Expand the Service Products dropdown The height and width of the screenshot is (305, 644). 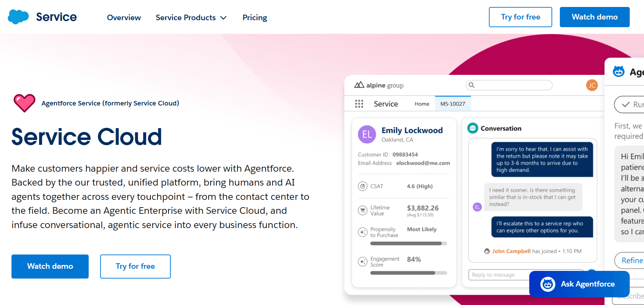(191, 17)
